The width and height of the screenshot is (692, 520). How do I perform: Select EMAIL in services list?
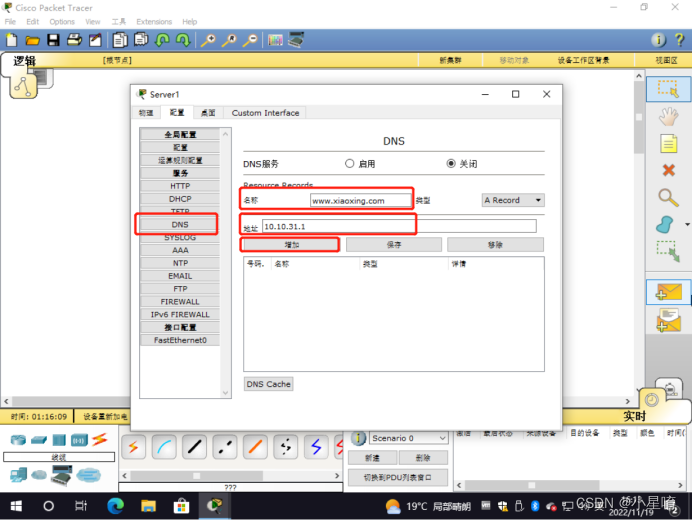[x=180, y=276]
